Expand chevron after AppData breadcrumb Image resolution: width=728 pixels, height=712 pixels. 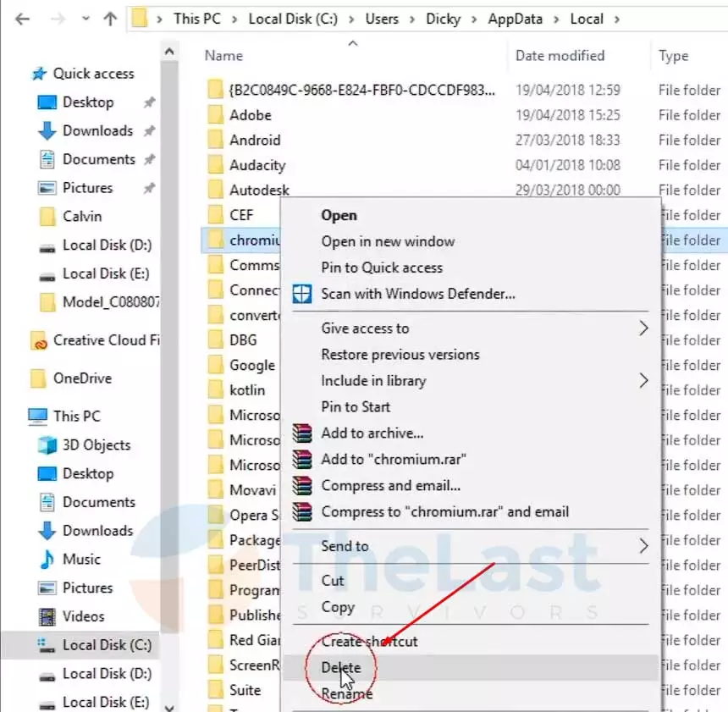click(x=556, y=19)
